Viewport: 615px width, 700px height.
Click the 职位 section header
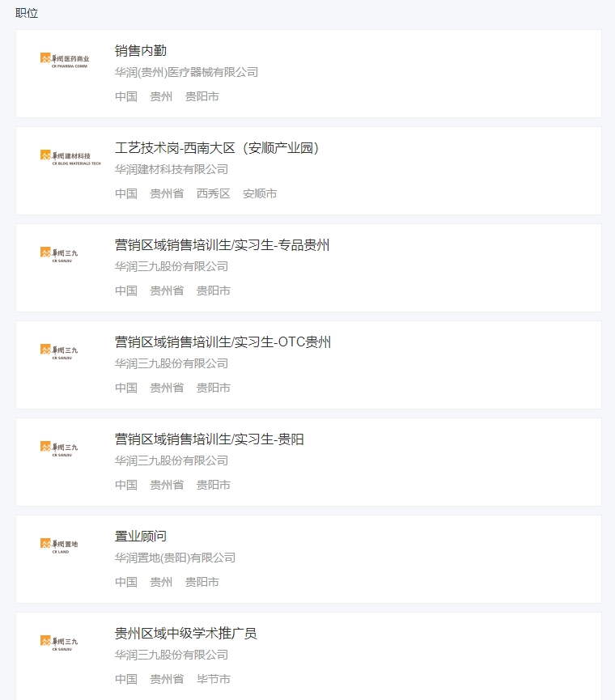coord(25,13)
